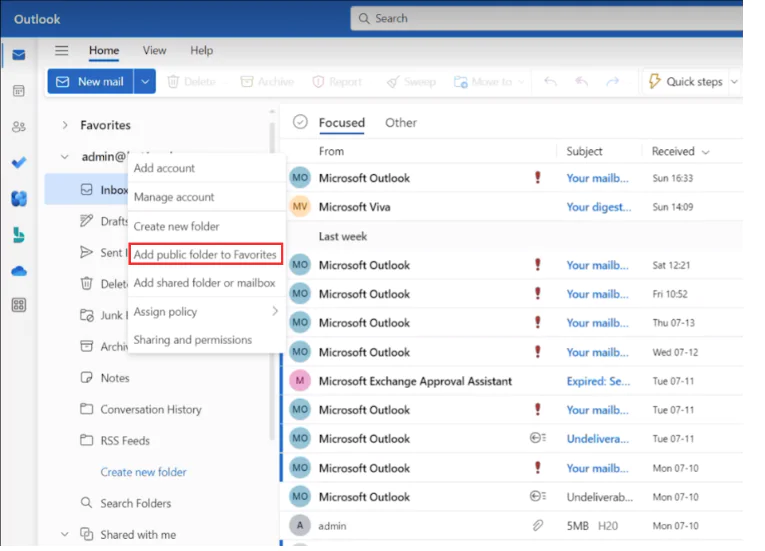Open the Move to dropdown arrow

point(521,82)
